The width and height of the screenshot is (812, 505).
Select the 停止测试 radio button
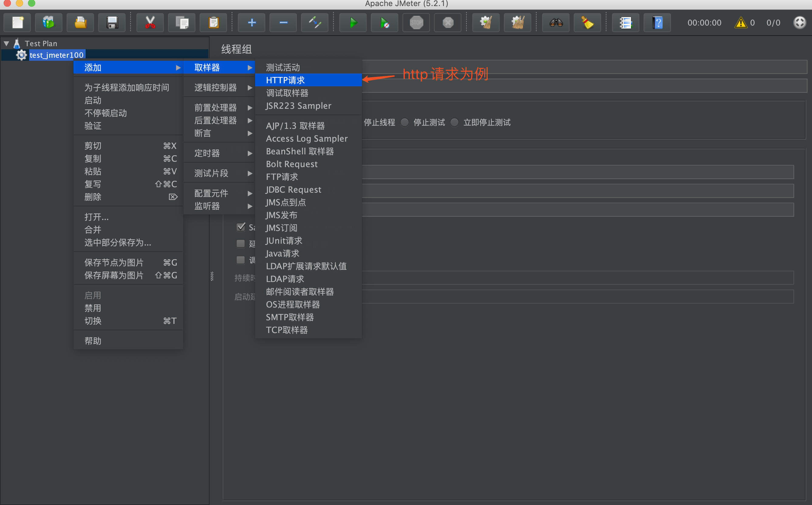click(x=404, y=122)
